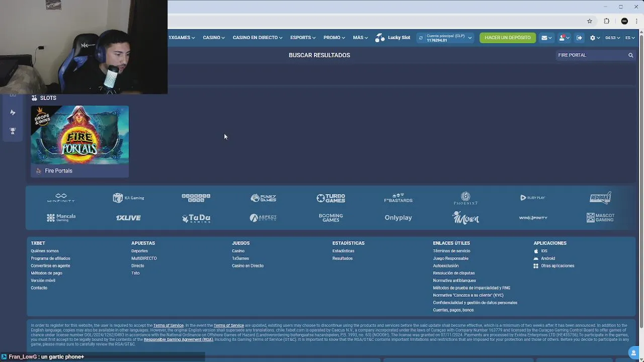Open the chat bubble at bottom right
Viewport: 644px width, 362px height.
coord(633,352)
